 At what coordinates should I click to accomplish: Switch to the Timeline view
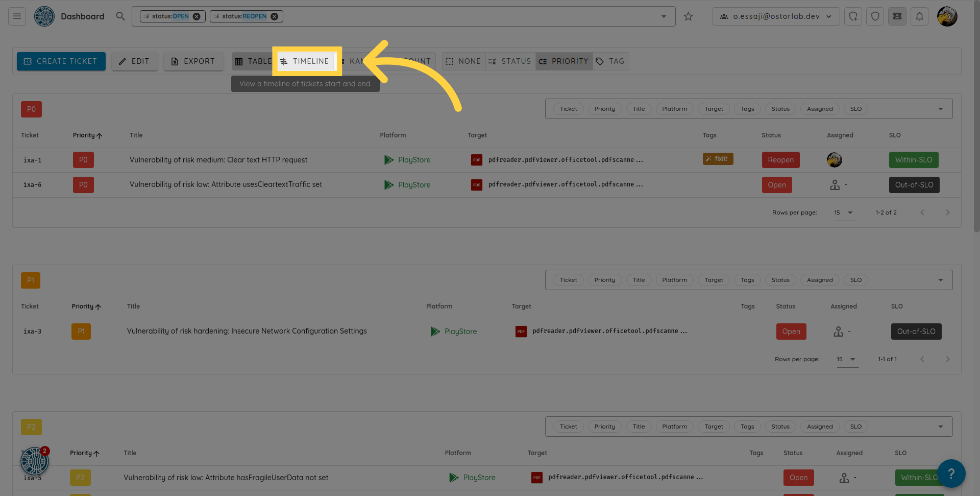[x=305, y=61]
